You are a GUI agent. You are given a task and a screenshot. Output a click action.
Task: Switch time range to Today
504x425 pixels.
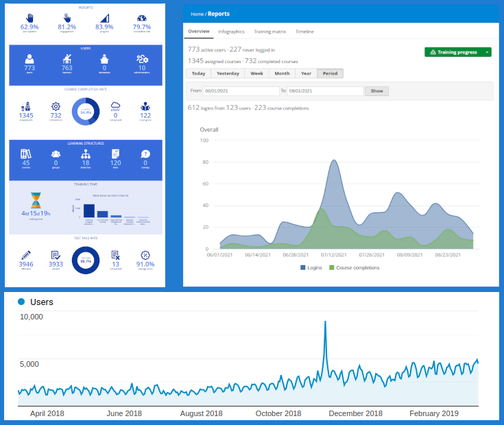tap(198, 73)
